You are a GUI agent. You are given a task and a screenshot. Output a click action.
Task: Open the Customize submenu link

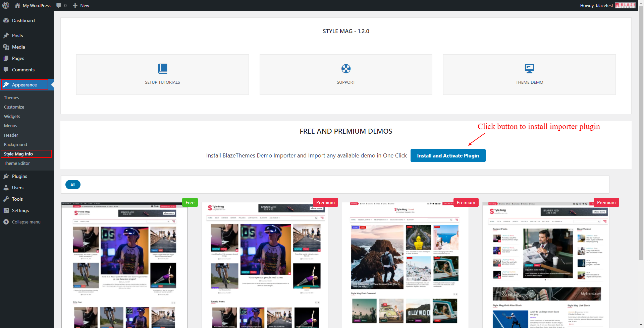(x=14, y=107)
